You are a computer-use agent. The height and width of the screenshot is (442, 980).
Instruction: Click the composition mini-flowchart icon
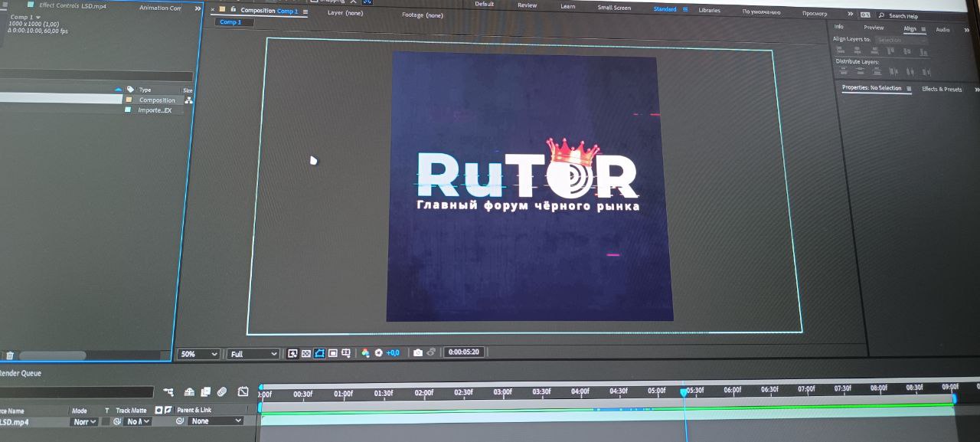click(x=168, y=391)
